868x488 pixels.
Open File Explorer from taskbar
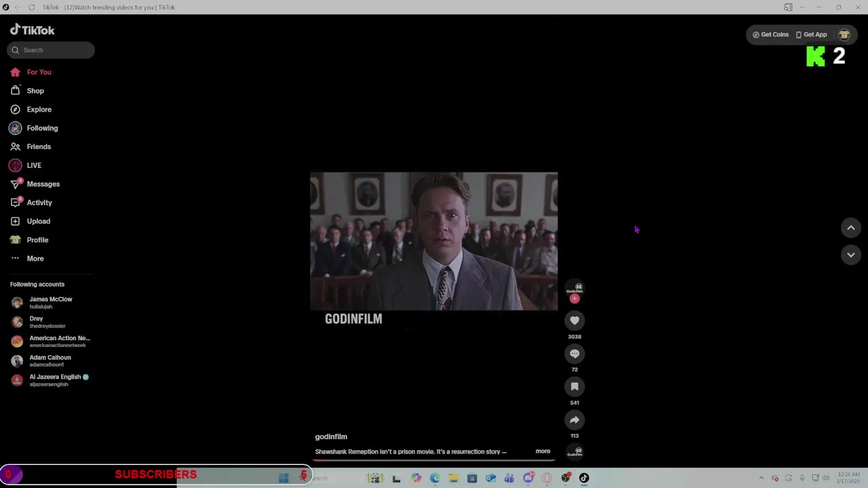[453, 478]
